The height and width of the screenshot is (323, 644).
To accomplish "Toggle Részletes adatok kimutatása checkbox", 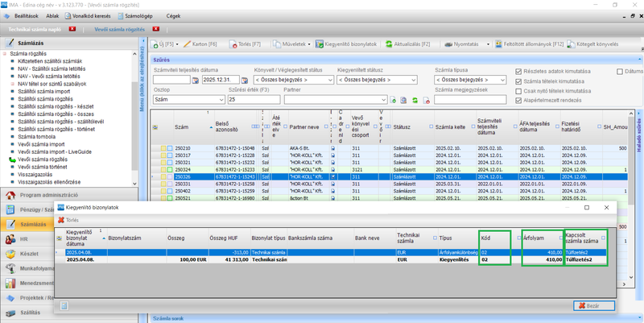I will (519, 72).
